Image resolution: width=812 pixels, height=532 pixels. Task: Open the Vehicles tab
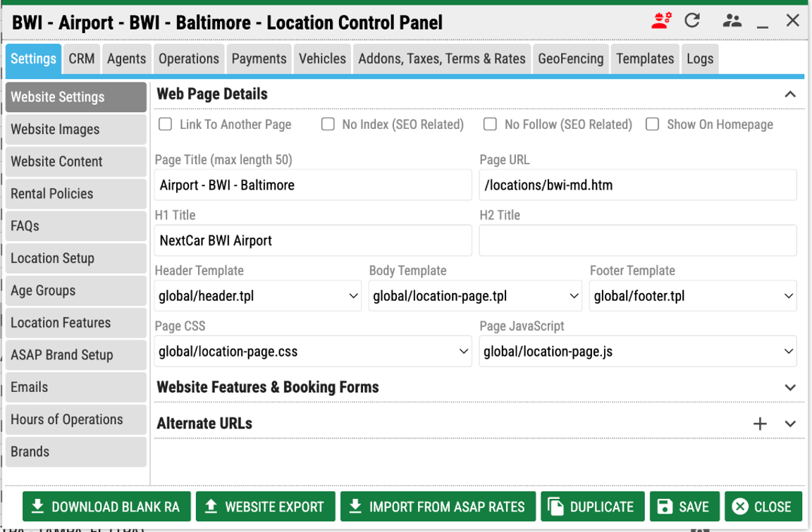click(322, 59)
